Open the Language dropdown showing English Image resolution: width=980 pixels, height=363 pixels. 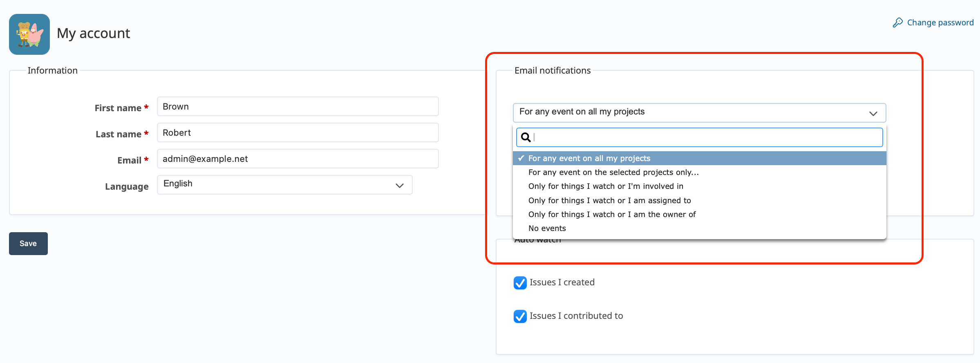coord(284,185)
